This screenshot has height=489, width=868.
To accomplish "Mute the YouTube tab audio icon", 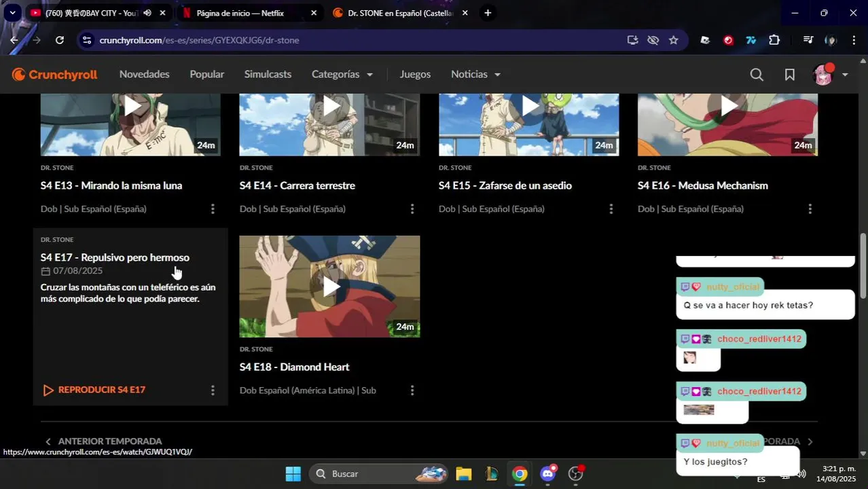I will click(147, 13).
